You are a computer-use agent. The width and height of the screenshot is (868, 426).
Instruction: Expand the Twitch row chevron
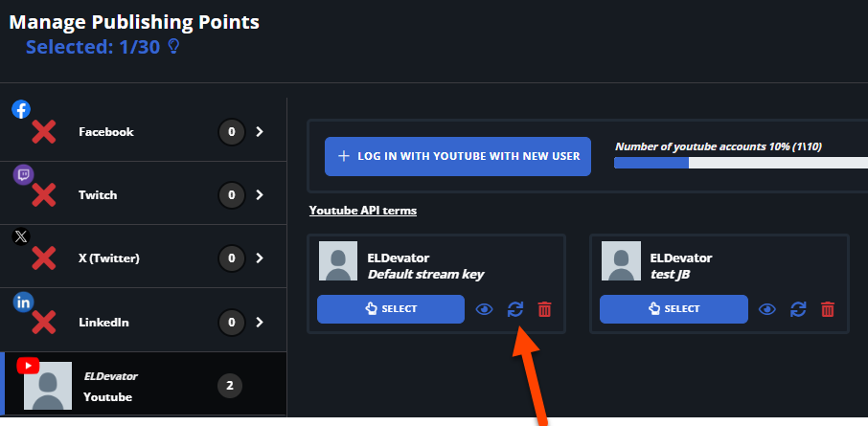click(260, 194)
